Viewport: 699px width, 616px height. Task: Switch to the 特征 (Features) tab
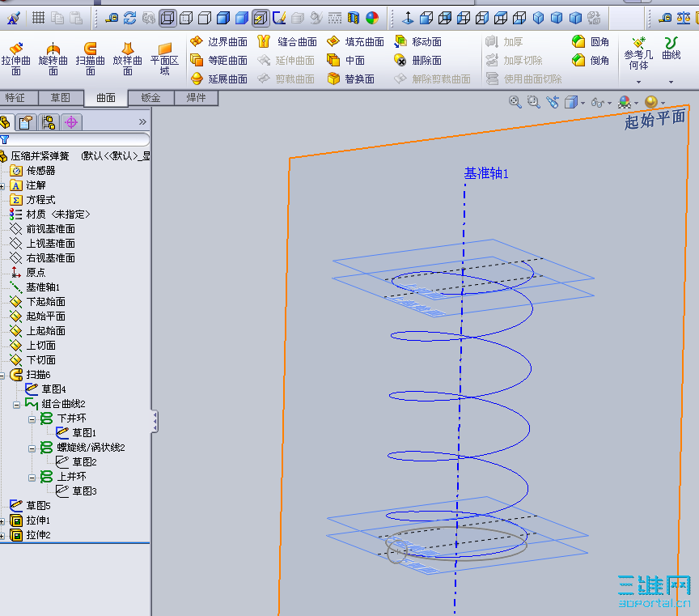coord(19,98)
